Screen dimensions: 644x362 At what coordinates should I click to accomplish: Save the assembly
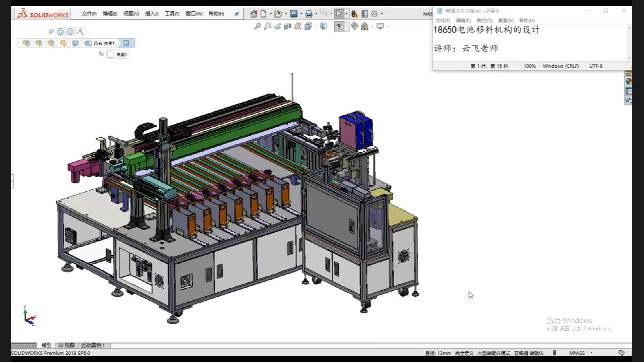point(293,14)
